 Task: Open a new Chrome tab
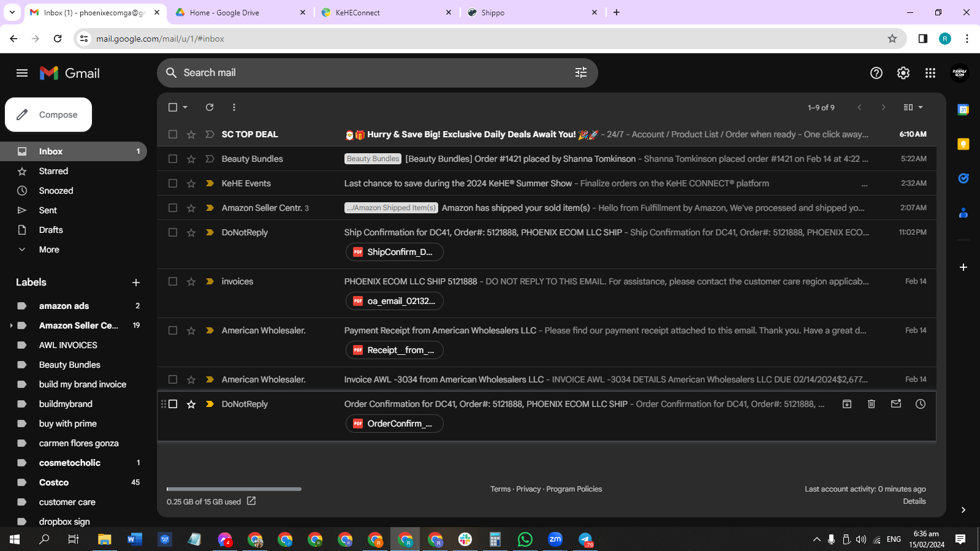(x=617, y=12)
